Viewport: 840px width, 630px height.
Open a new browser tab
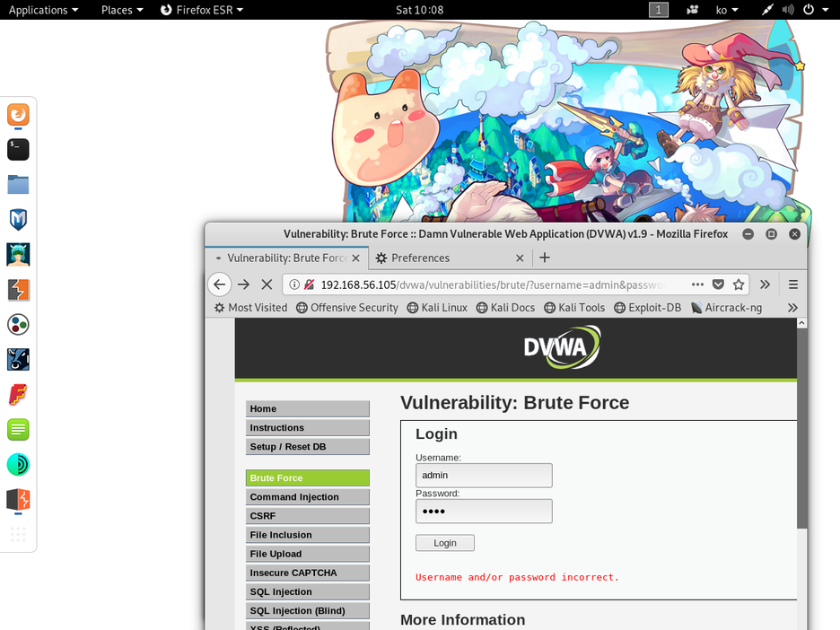coord(545,258)
